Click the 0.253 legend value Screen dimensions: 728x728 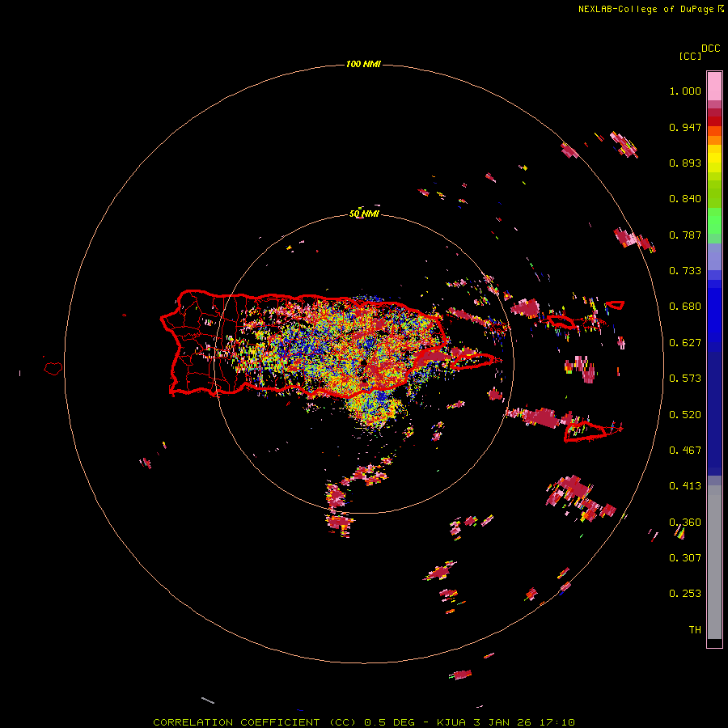click(x=685, y=594)
